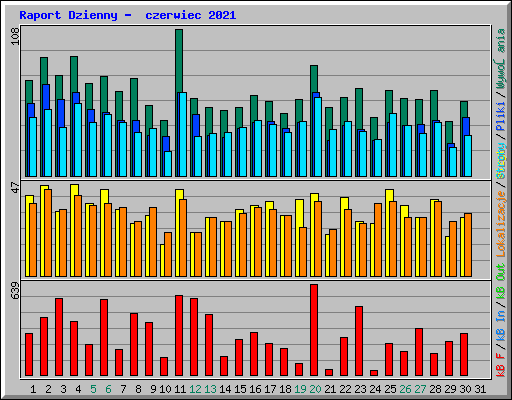Click the orange bar for day 2
This screenshot has width=512, height=400.
click(48, 233)
